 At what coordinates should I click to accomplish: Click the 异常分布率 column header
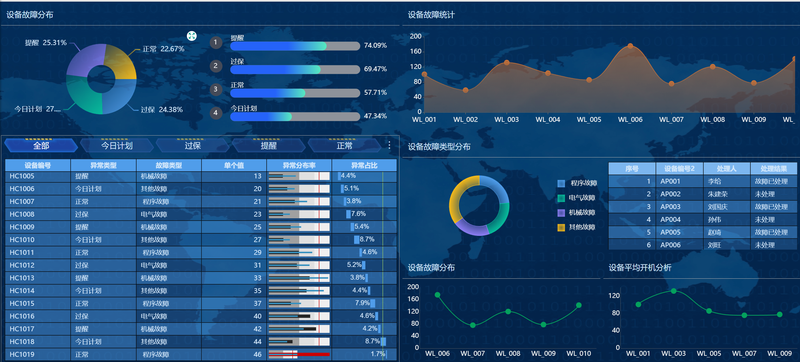point(299,165)
